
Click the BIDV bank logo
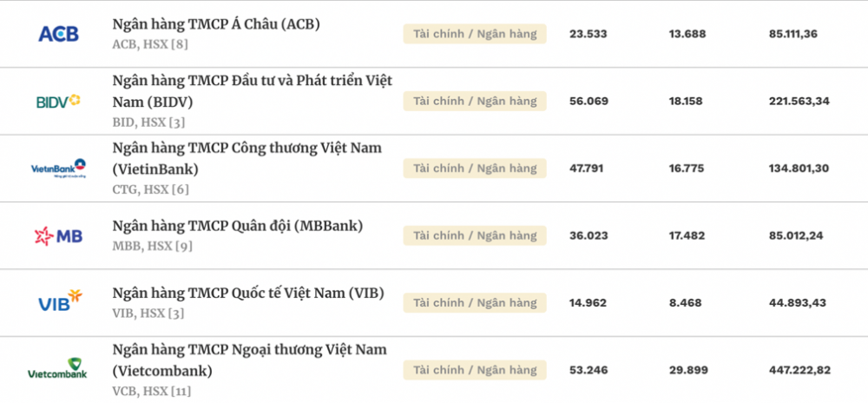point(58,102)
